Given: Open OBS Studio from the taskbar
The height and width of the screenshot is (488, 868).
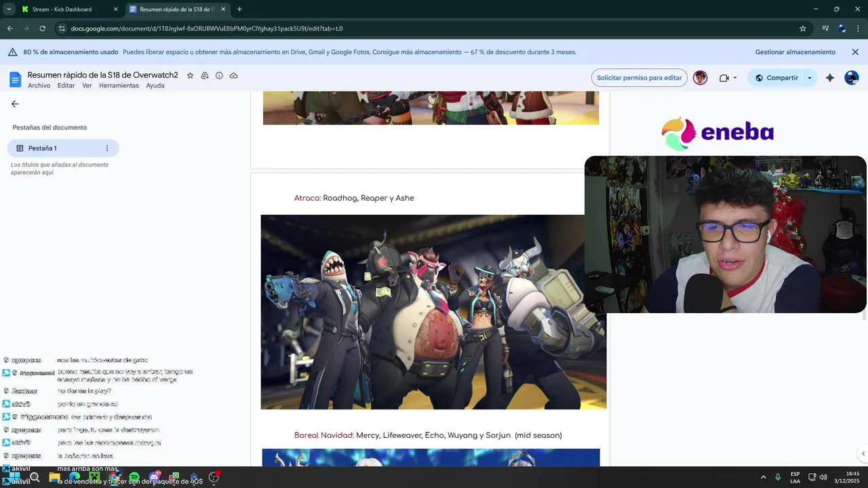Looking at the screenshot, I should [x=214, y=477].
